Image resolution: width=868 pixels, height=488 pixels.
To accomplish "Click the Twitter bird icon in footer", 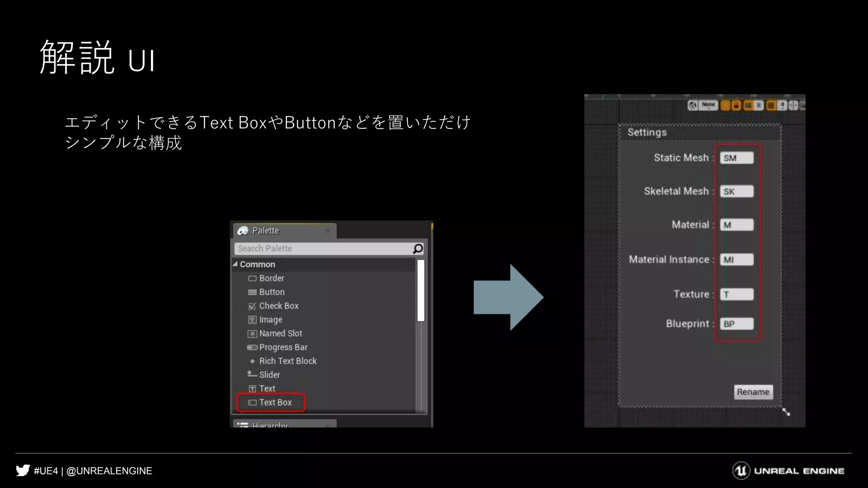I will pyautogui.click(x=23, y=471).
